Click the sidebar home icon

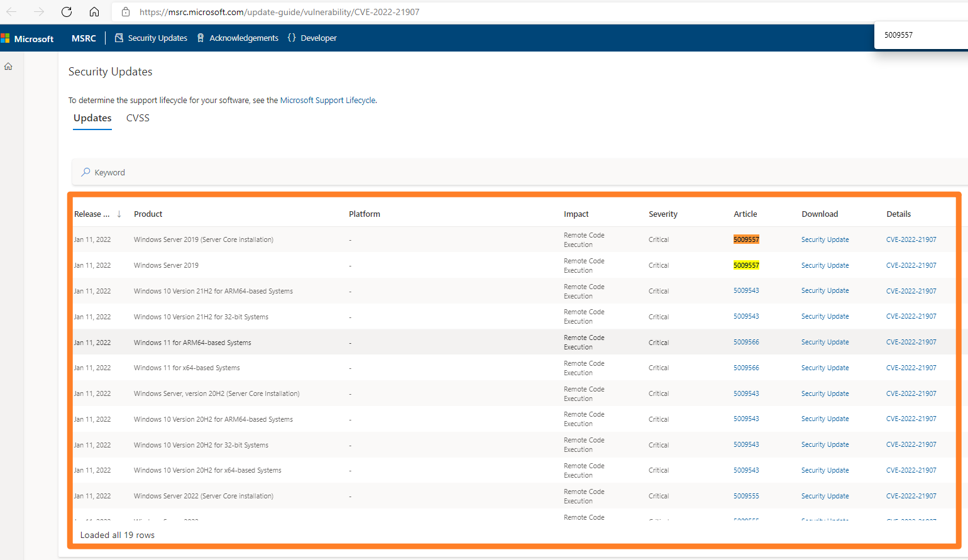8,67
